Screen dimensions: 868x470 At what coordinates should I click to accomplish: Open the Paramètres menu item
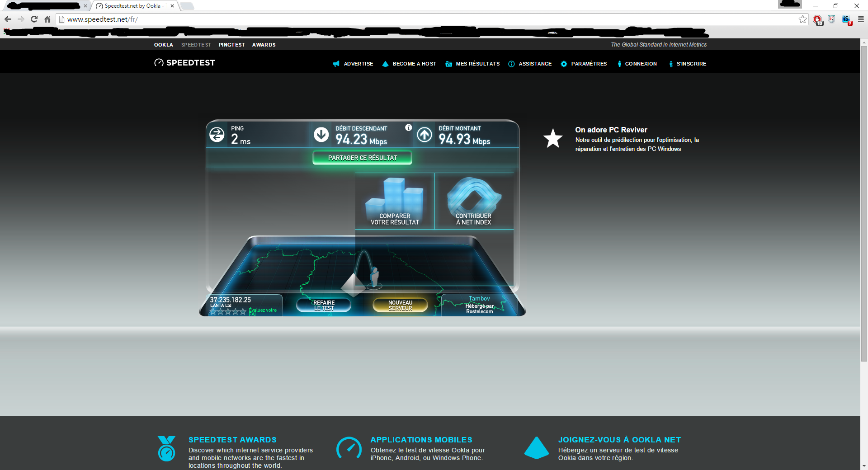(x=584, y=64)
